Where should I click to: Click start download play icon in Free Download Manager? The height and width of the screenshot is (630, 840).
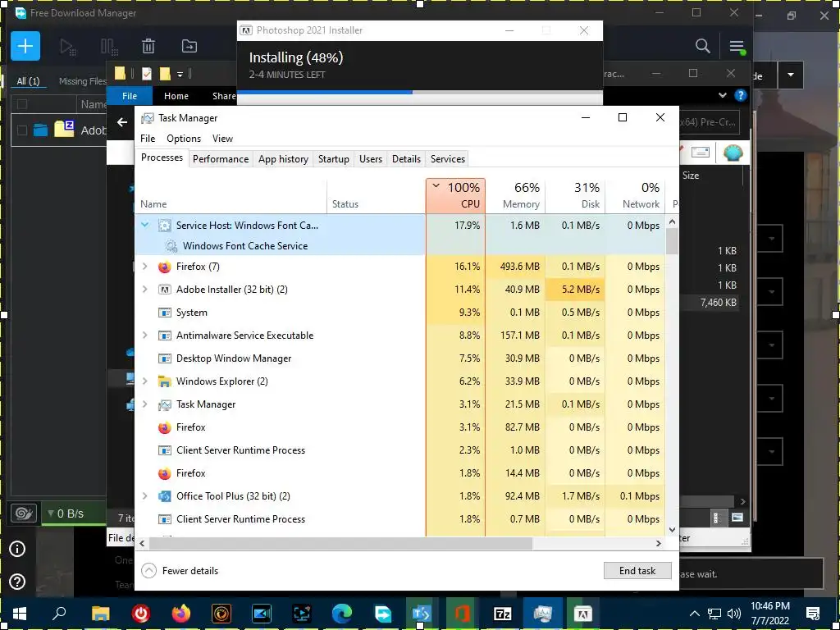pos(67,47)
